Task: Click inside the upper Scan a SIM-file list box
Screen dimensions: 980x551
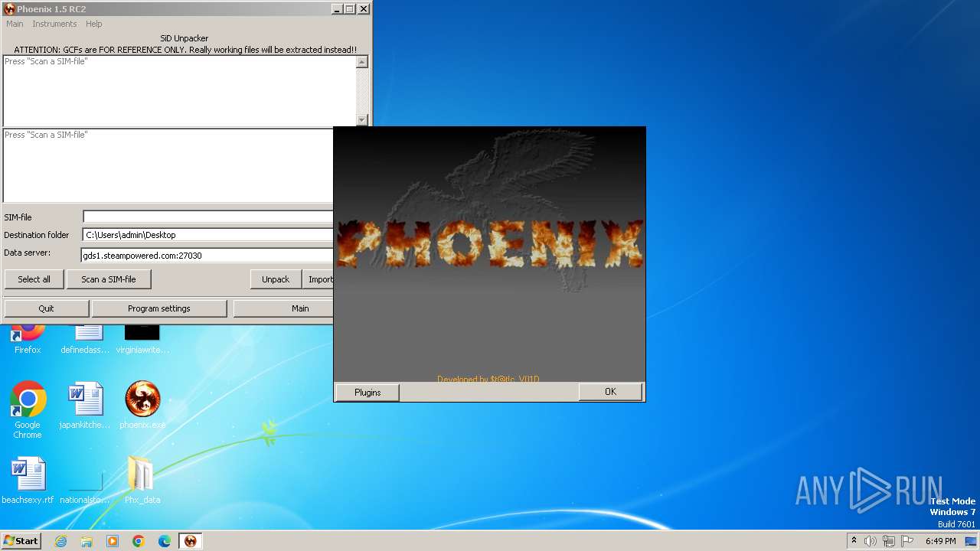Action: (x=180, y=91)
